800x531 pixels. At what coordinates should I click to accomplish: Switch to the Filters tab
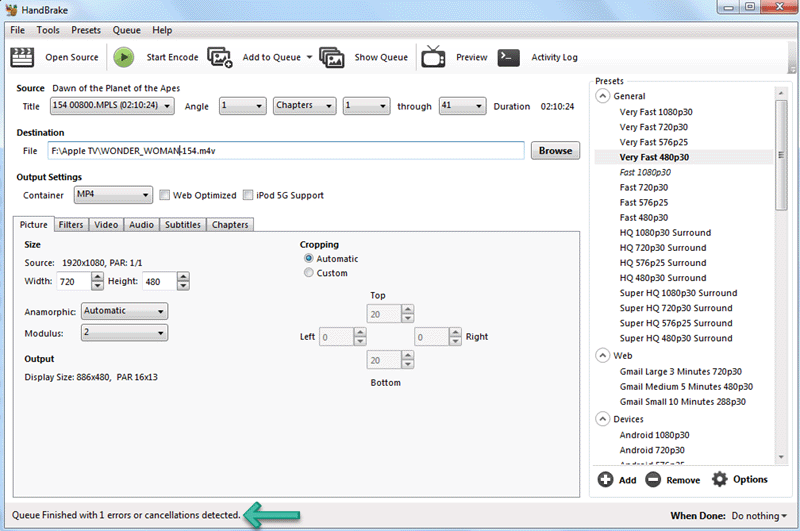(x=71, y=225)
